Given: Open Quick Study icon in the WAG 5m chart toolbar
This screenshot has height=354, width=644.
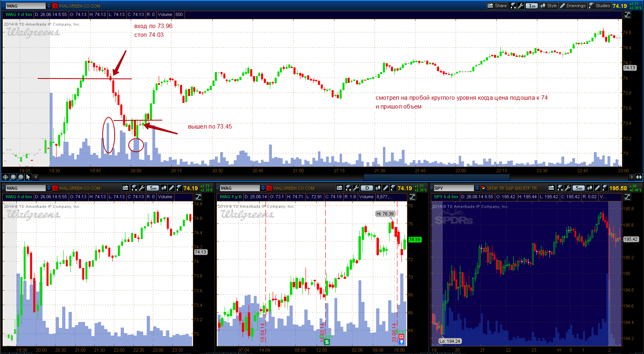Looking at the screenshot, I should (x=134, y=188).
